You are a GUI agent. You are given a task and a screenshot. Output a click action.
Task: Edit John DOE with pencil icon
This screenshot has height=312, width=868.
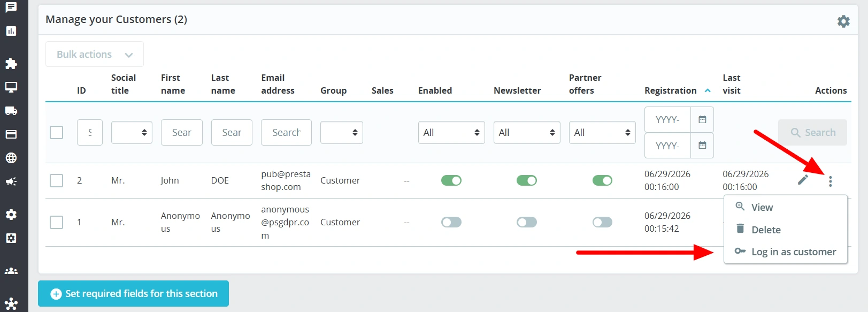[x=803, y=180]
